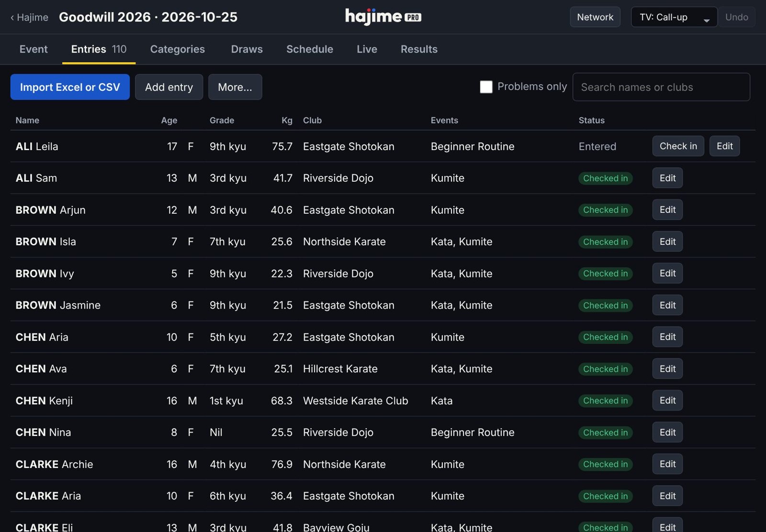Screen dimensions: 766x532
Task: Click the hajime PRO logo
Action: click(383, 17)
